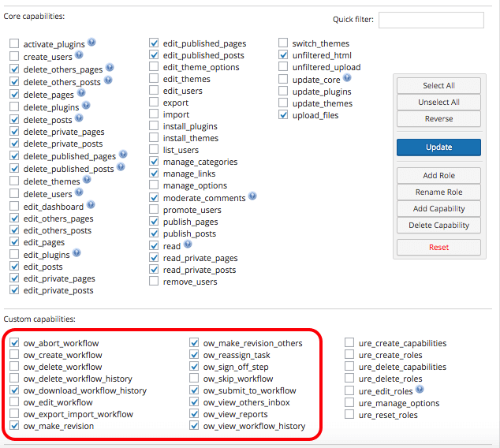500x448 pixels.
Task: Open help icon beside delete_users
Action: click(x=79, y=192)
